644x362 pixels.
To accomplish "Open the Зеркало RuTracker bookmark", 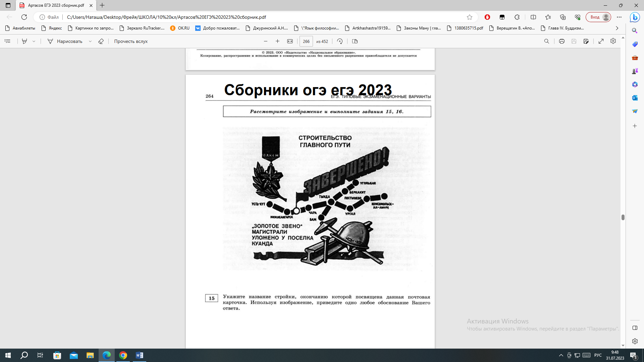I will tap(142, 28).
